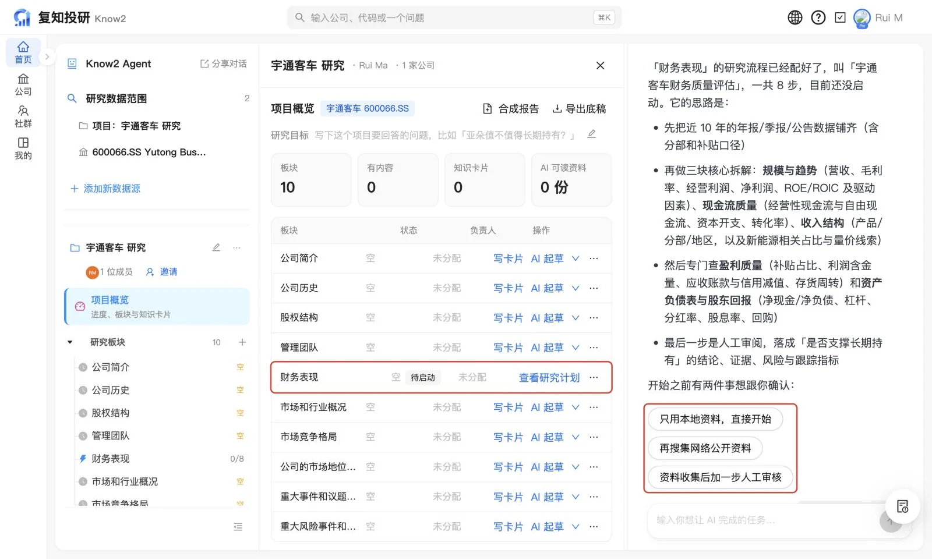Edit the 宇通客车 研究 project name pencil
Viewport: 932px width, 560px height.
coord(216,247)
